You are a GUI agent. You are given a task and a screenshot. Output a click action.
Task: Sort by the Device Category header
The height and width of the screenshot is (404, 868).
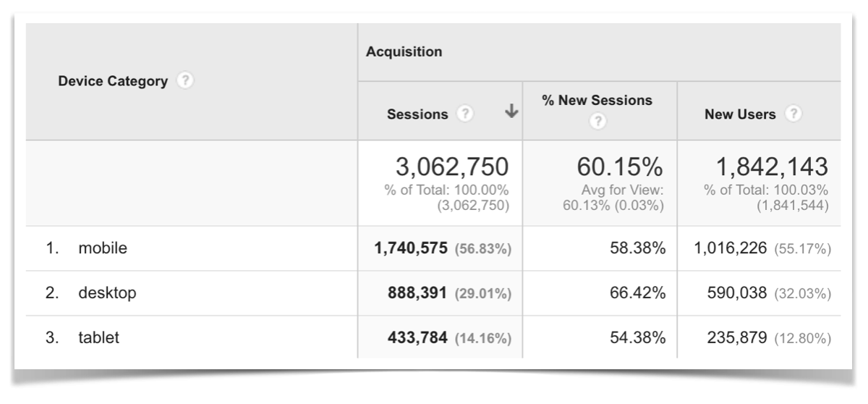[112, 81]
